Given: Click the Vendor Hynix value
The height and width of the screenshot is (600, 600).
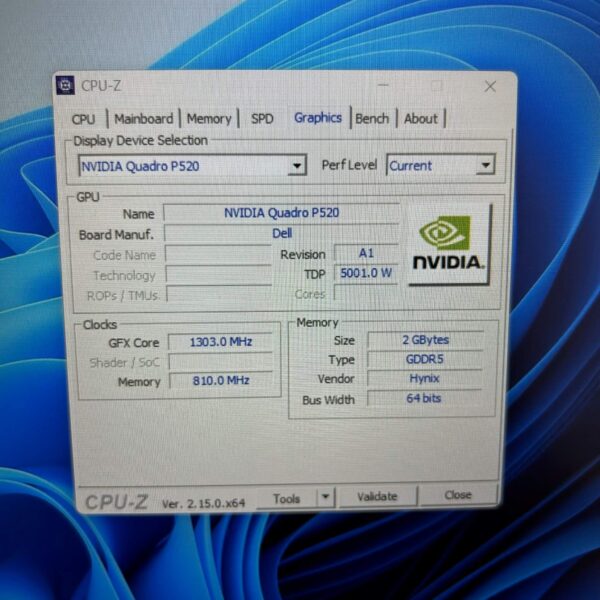Looking at the screenshot, I should pos(424,378).
